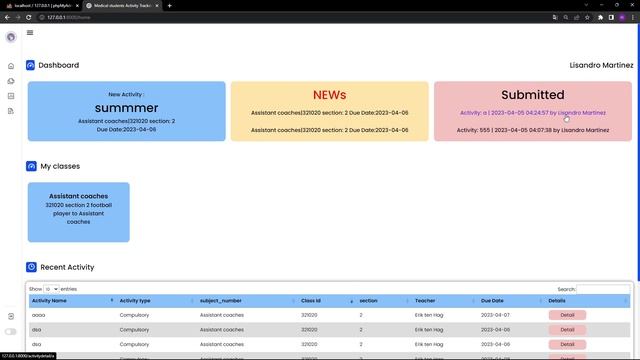
Task: Switch to the phpMyAdmin localhost tab
Action: coord(42,6)
